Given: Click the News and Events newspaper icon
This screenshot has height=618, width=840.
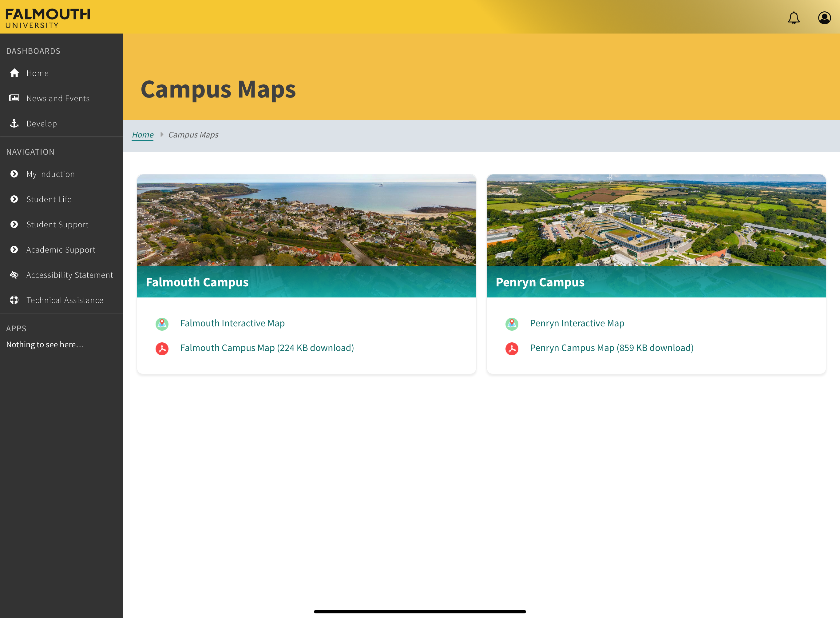Looking at the screenshot, I should click(14, 98).
